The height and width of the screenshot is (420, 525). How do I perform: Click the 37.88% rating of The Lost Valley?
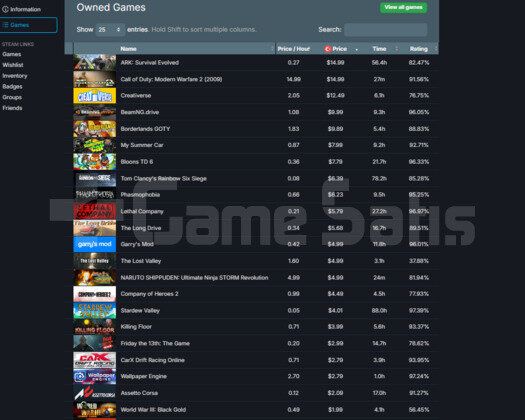419,261
